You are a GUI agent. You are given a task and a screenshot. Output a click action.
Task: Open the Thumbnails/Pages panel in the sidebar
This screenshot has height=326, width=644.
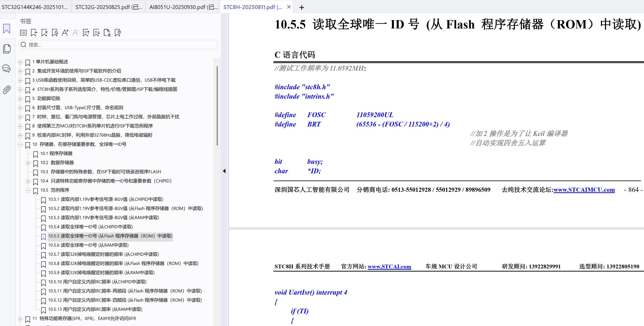(6, 49)
